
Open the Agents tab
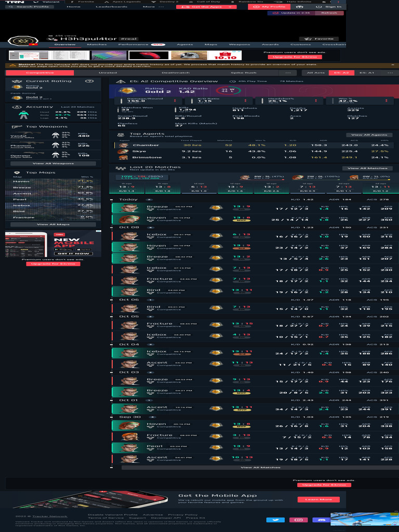(x=184, y=45)
